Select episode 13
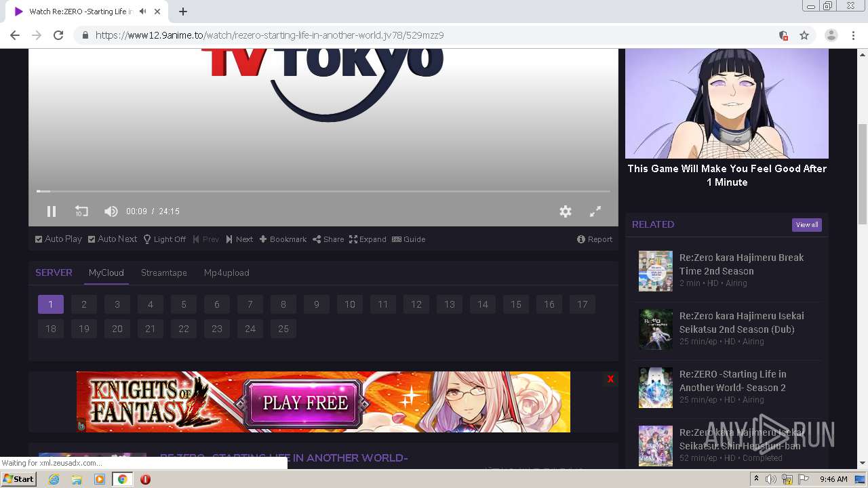This screenshot has height=488, width=868. pyautogui.click(x=450, y=304)
